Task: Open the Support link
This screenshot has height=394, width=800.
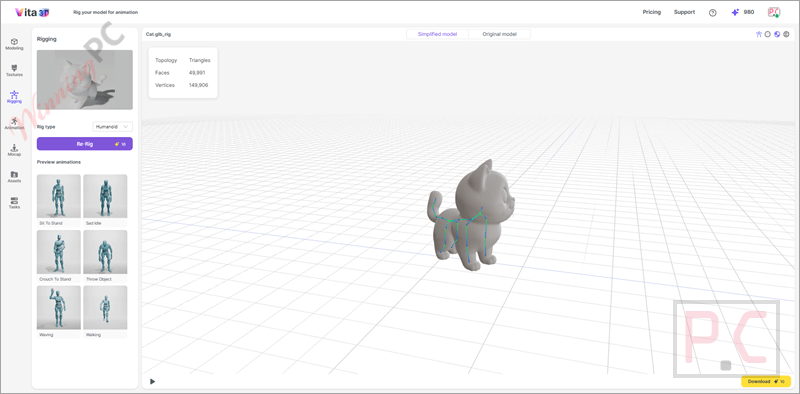Action: [684, 12]
